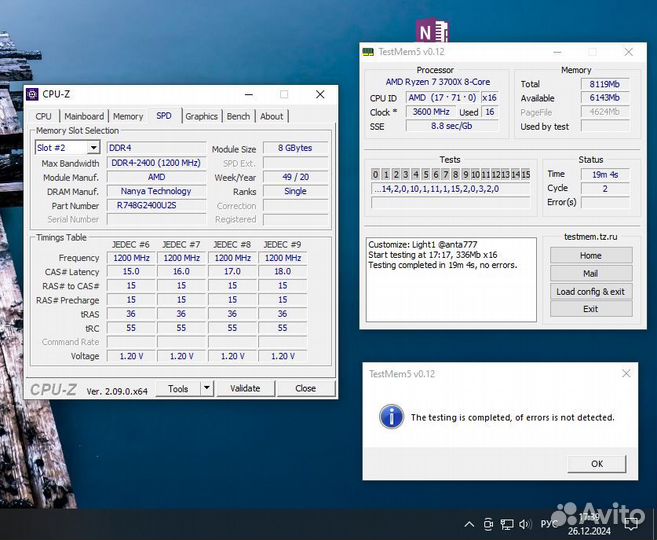Click the Home button in TestMem5

pos(591,255)
